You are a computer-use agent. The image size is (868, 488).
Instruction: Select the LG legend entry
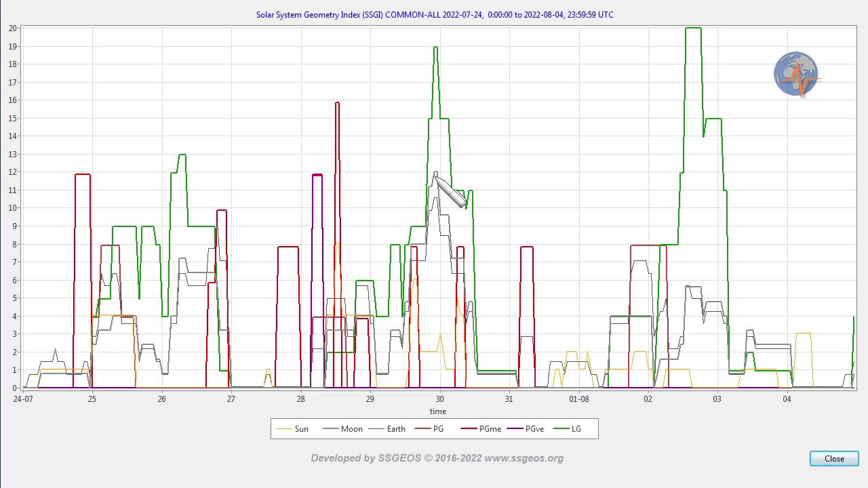point(567,428)
